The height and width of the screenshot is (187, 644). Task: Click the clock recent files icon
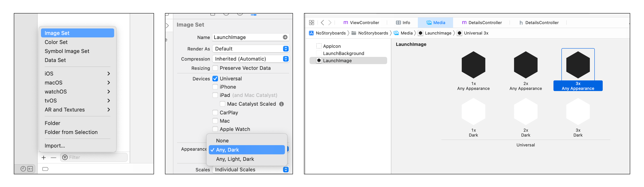click(23, 169)
